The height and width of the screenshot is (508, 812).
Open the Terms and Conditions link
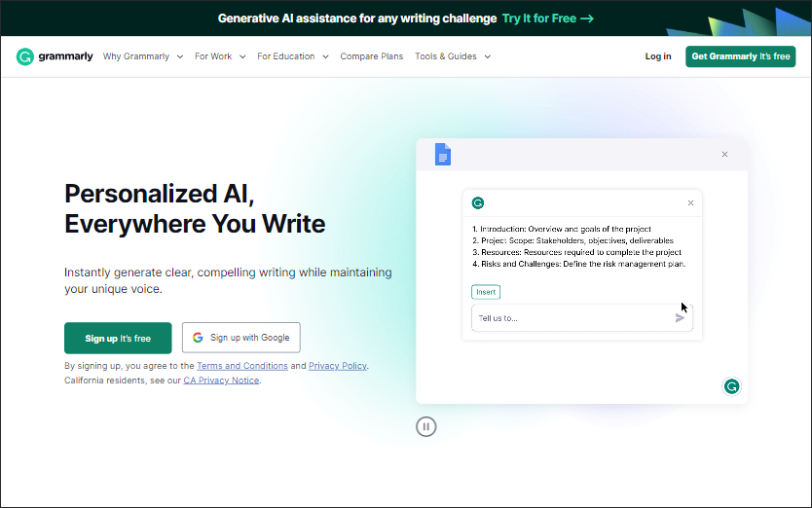click(241, 366)
